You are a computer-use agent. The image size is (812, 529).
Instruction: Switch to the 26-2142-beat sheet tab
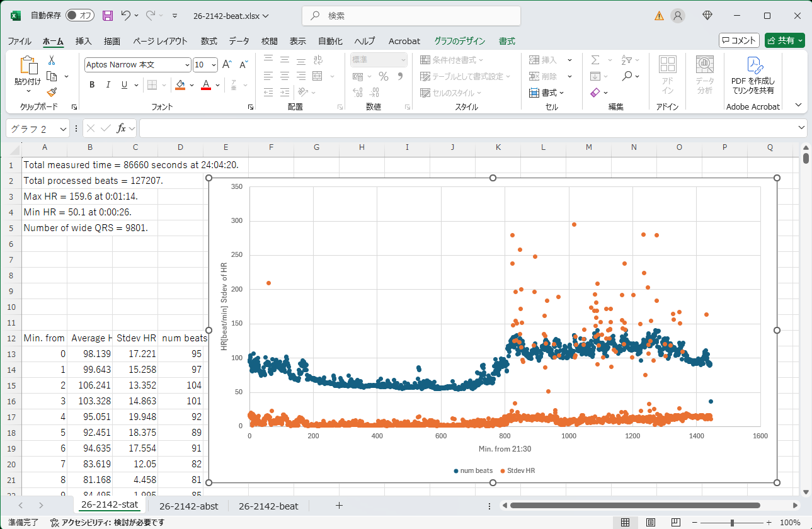(x=268, y=506)
